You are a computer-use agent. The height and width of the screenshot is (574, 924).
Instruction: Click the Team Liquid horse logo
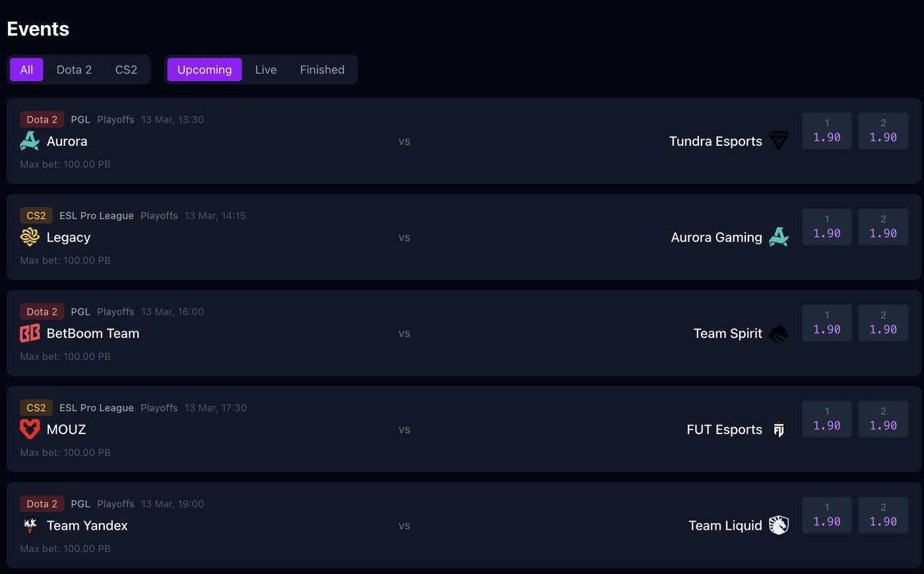779,525
